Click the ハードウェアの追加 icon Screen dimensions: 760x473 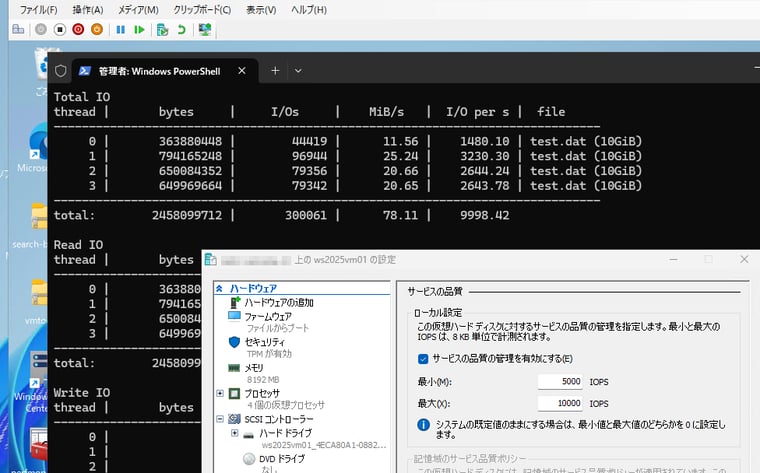[235, 302]
